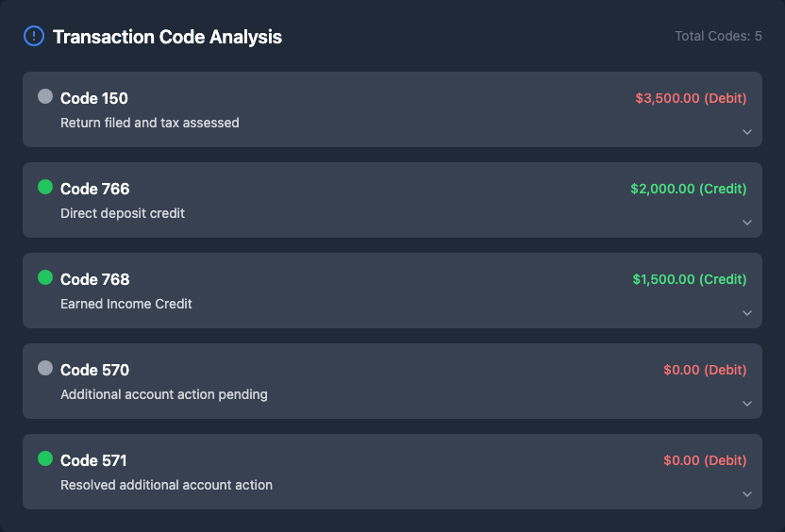Select the Code 766 heading

(95, 189)
